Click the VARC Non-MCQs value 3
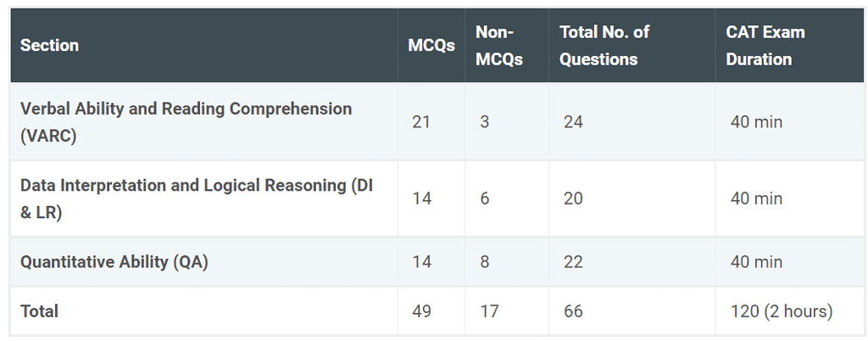Image resolution: width=868 pixels, height=341 pixels. coord(485,122)
